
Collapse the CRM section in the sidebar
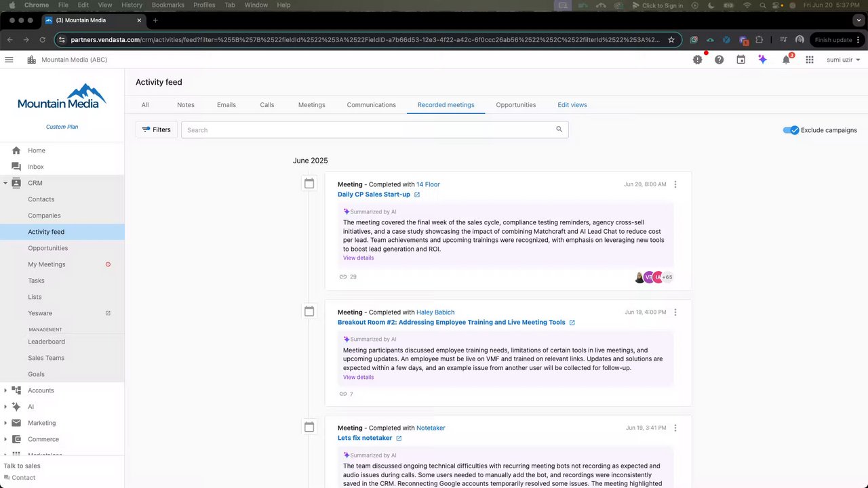5,183
